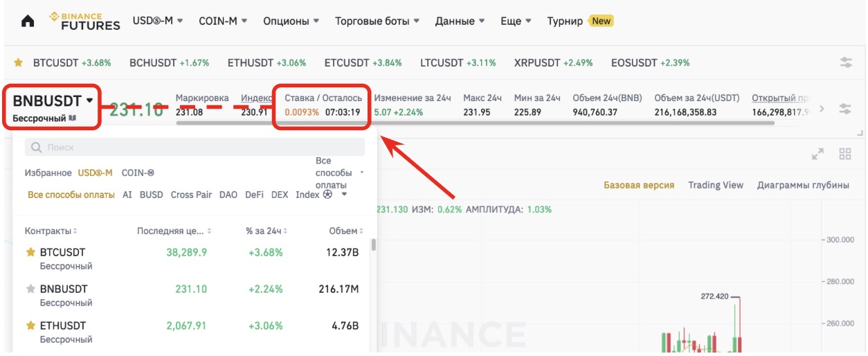Screen dimensions: 868x356
Task: Expand chart to fullscreen
Action: click(818, 154)
